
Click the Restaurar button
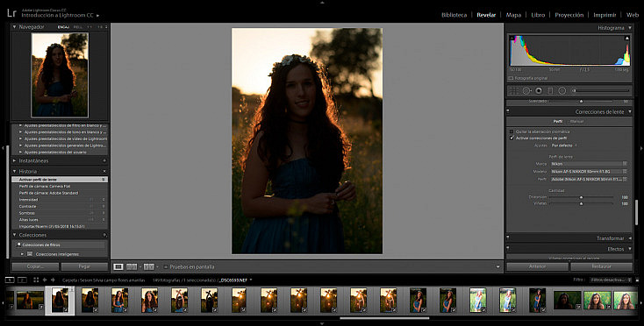601,266
